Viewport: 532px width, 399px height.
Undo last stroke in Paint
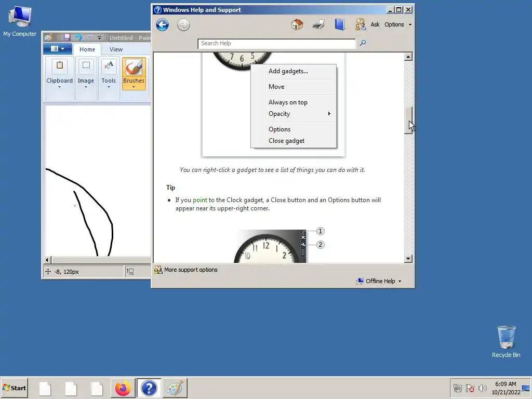79,37
